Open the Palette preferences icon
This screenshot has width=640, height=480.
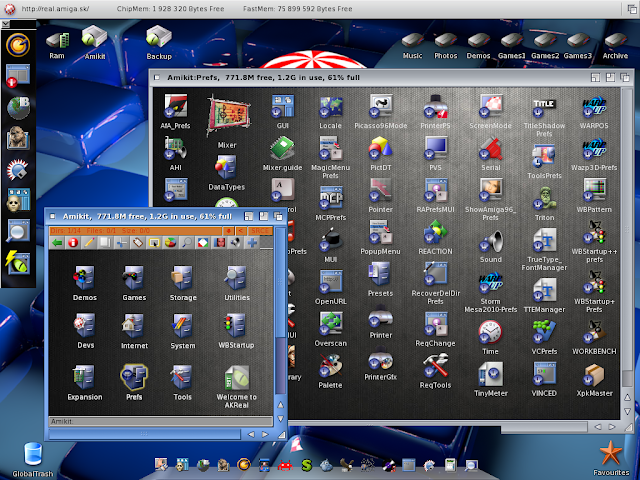[331, 365]
